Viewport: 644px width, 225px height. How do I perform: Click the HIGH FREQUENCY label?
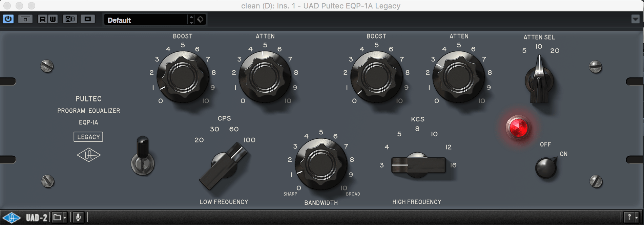[x=417, y=202]
